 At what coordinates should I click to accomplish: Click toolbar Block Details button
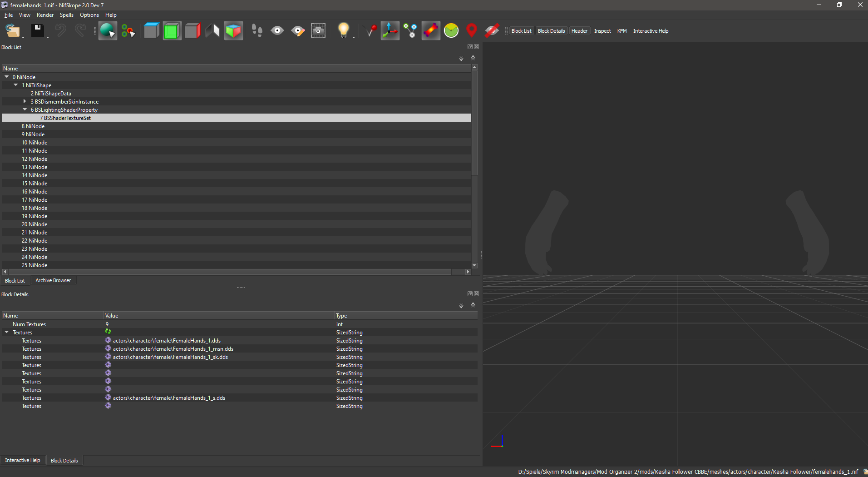[551, 31]
